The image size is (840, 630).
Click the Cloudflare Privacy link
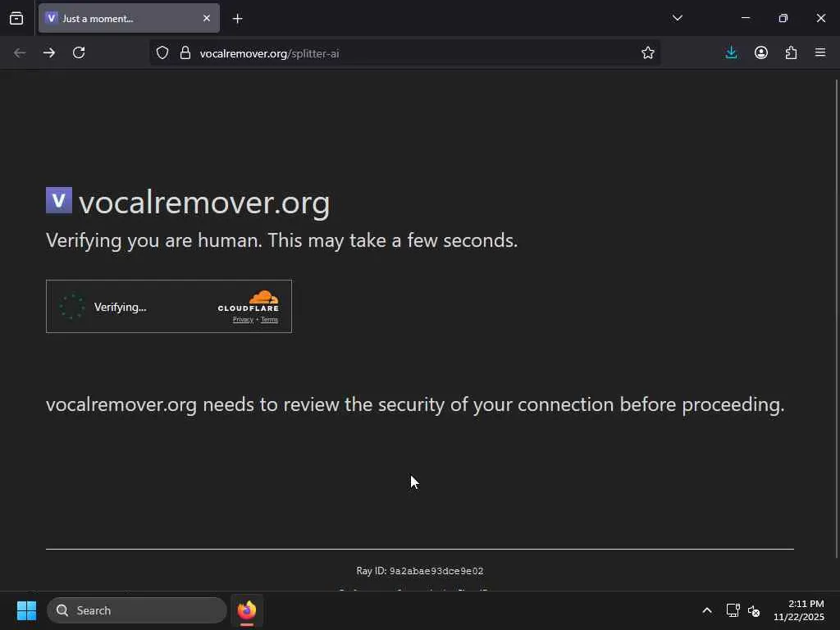243,320
